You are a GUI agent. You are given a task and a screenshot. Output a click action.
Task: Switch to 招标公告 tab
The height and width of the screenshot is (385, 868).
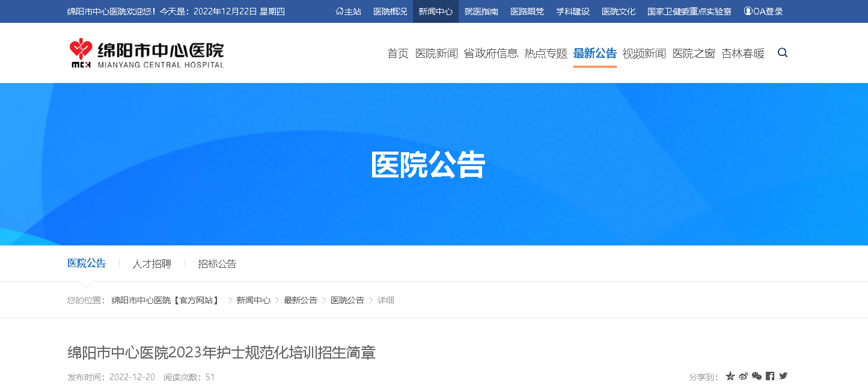(217, 263)
